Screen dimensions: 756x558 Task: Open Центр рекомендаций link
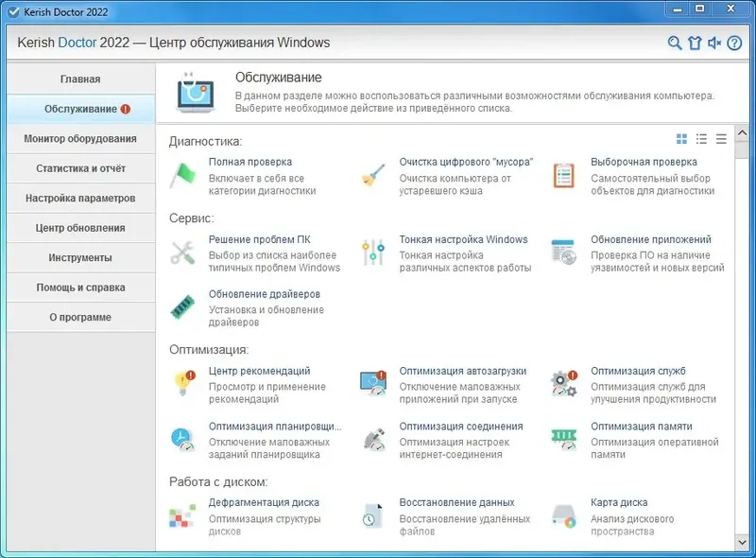[x=259, y=371]
